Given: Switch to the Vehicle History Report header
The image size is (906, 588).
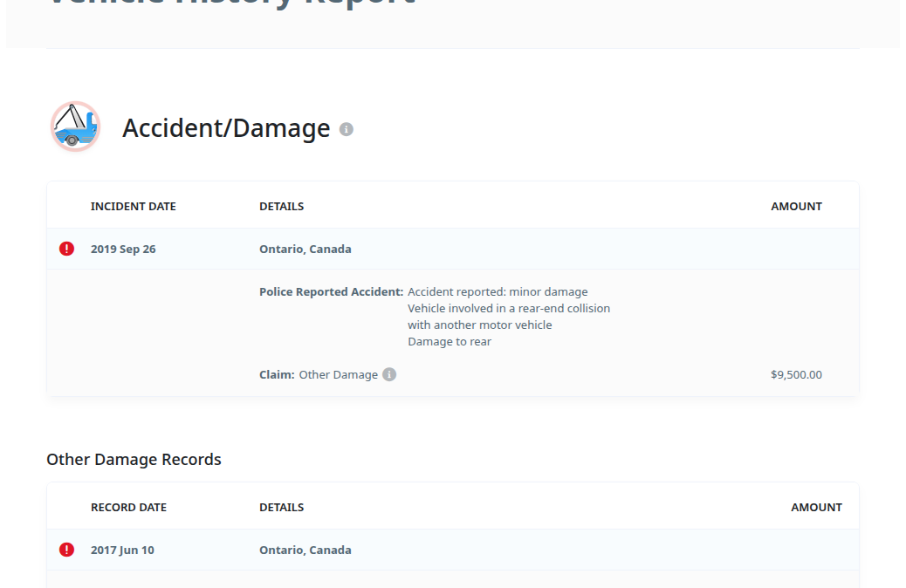Looking at the screenshot, I should click(x=231, y=4).
